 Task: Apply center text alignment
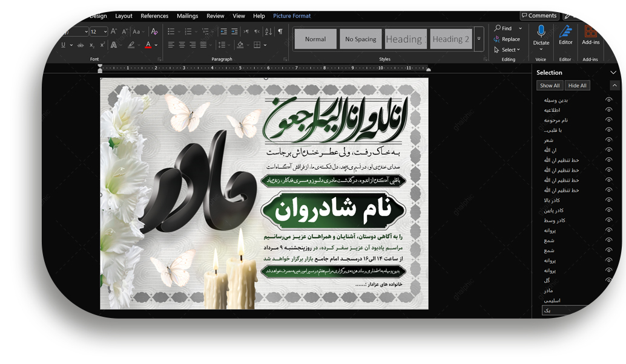tap(182, 45)
